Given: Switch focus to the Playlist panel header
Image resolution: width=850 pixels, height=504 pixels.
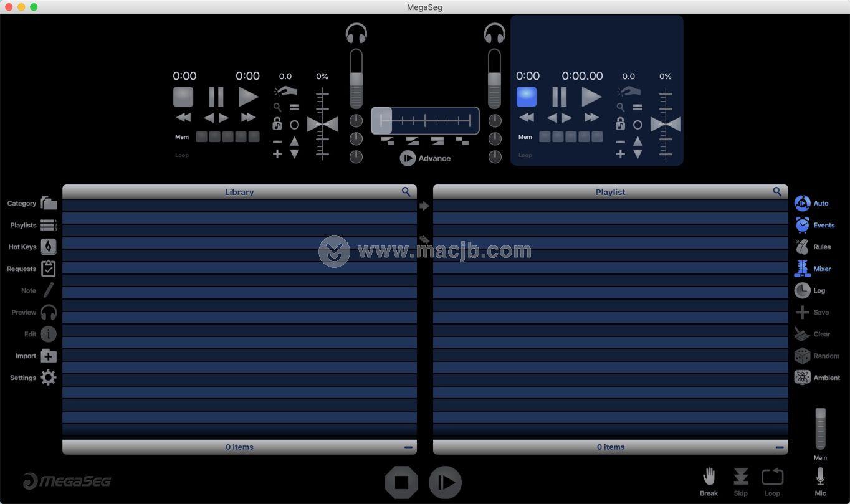Looking at the screenshot, I should coord(610,192).
